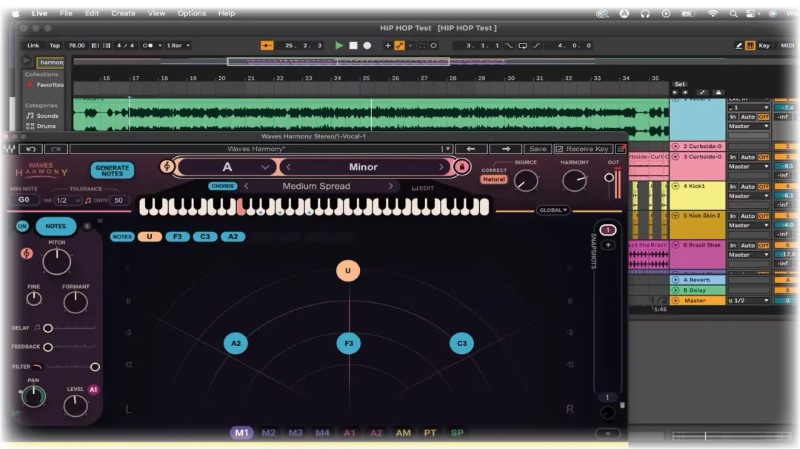Open macOS Spotlight search icon
800x449 pixels.
[x=733, y=14]
